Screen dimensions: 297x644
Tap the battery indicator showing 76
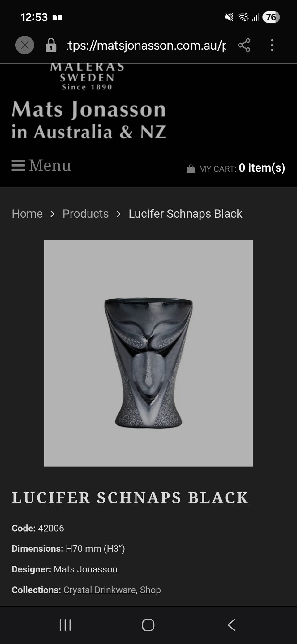pos(271,17)
